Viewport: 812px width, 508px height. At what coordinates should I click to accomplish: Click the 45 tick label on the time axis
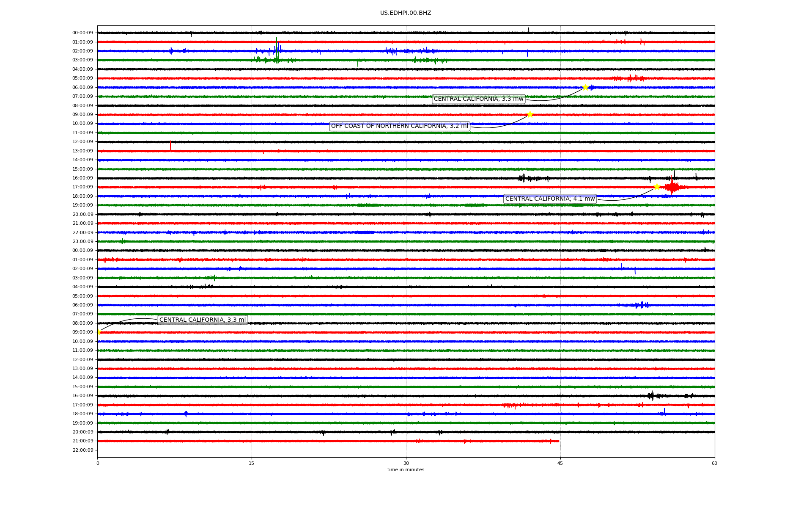(560, 463)
